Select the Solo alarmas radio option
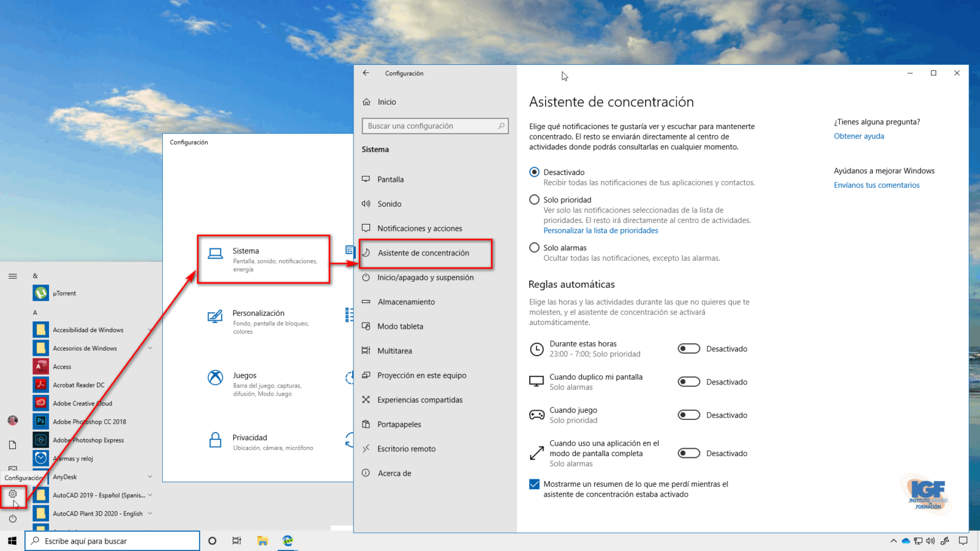This screenshot has width=980, height=551. pos(534,248)
